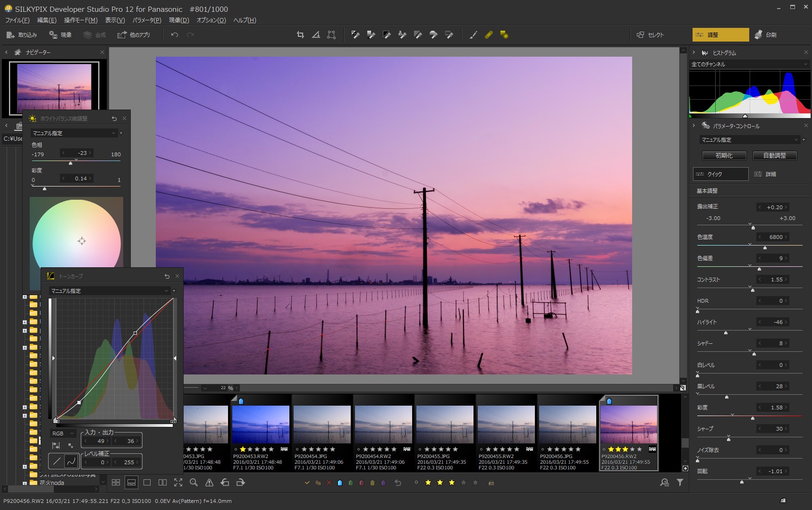Screen dimensions: 812x510
Task: Collapse the histogram panel chevron
Action: pos(694,52)
